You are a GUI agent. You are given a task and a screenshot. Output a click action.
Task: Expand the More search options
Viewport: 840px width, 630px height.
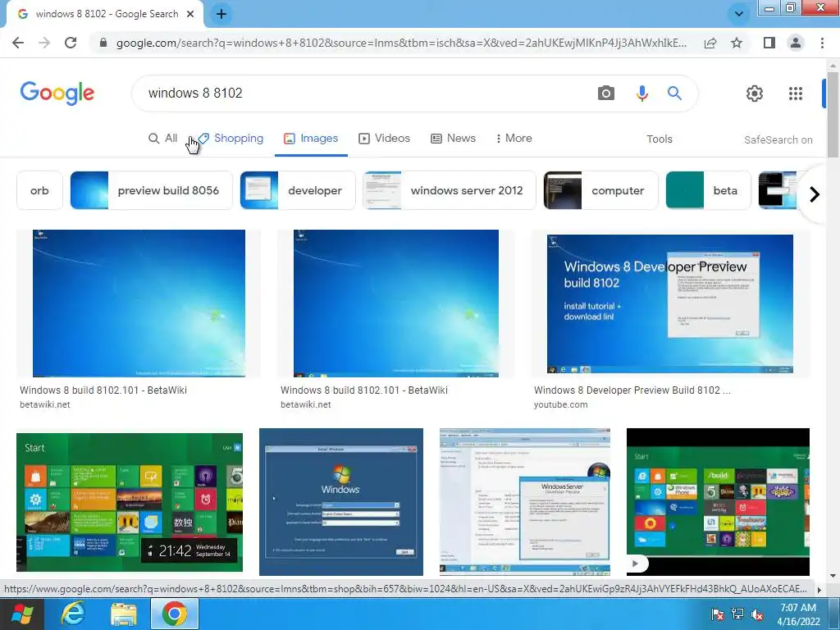coord(514,138)
